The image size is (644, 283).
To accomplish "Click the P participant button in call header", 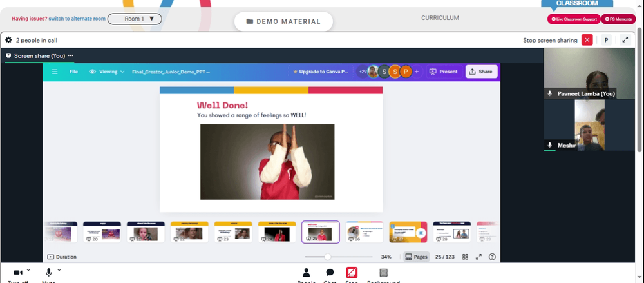I will pyautogui.click(x=606, y=40).
